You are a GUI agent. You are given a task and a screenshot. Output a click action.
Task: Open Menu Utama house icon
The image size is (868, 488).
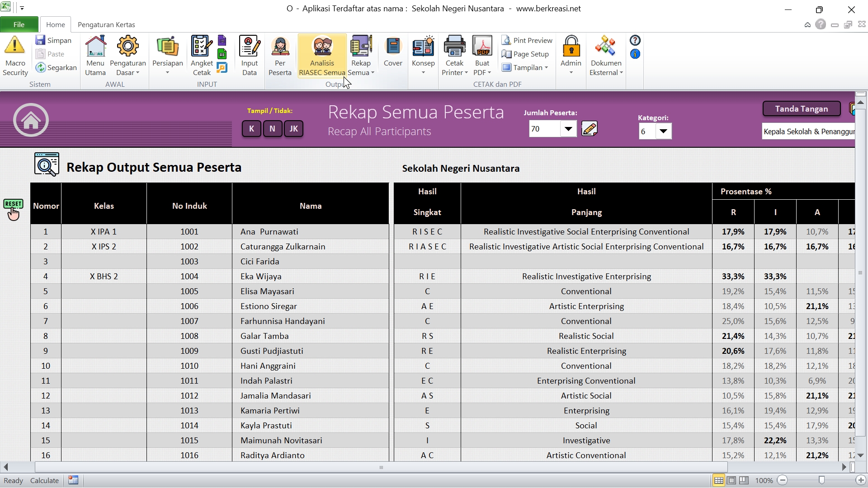coord(95,47)
